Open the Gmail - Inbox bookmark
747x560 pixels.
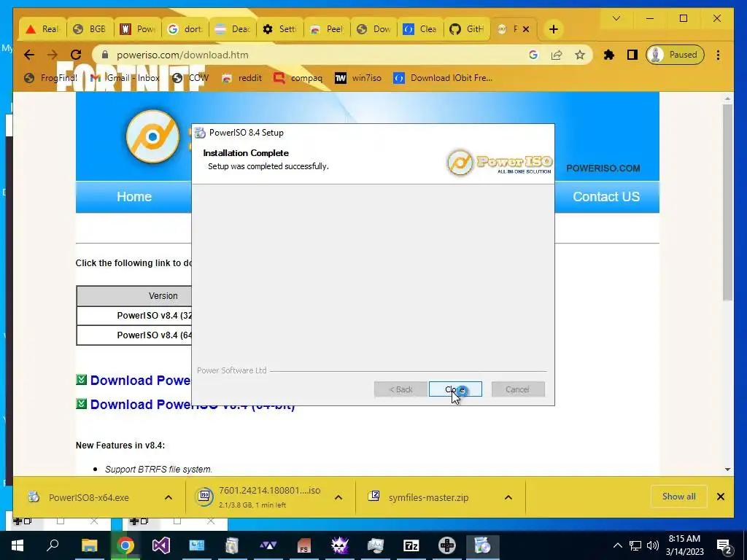(125, 77)
